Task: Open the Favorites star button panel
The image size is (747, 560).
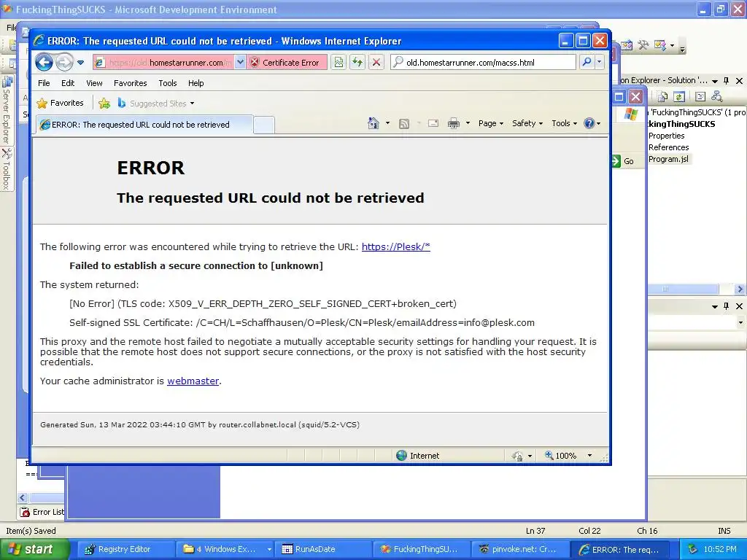Action: tap(60, 103)
